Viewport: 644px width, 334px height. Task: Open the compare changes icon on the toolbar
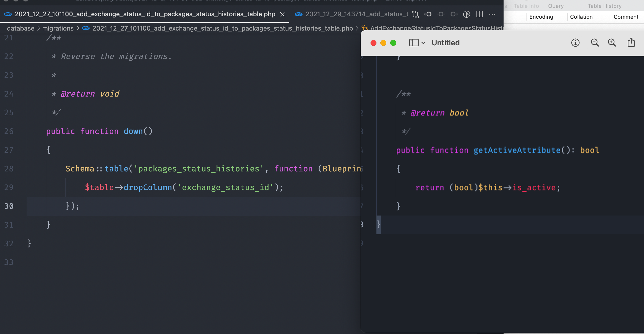click(x=415, y=14)
